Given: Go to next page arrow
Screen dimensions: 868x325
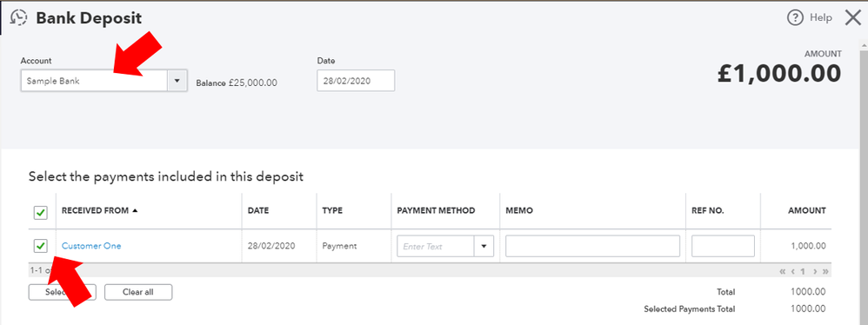Looking at the screenshot, I should [815, 271].
